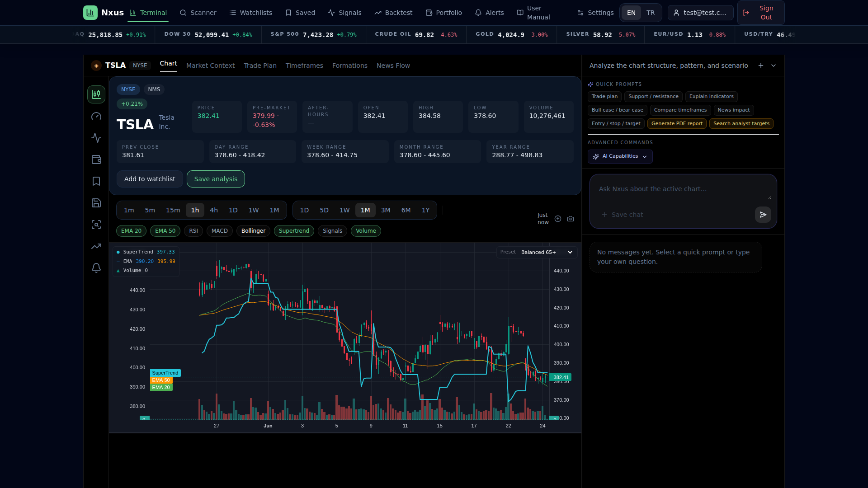Switch to the News Flow tab
The width and height of the screenshot is (868, 488).
click(393, 66)
